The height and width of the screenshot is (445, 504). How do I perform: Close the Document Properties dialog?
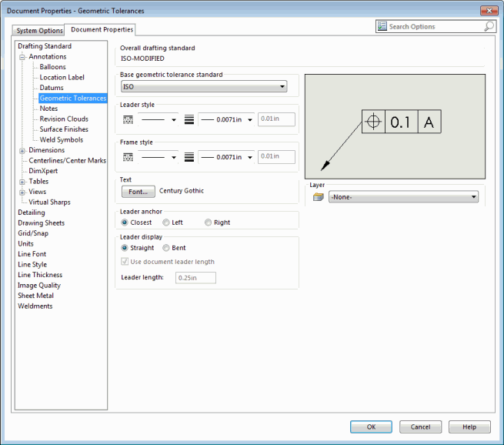489,11
